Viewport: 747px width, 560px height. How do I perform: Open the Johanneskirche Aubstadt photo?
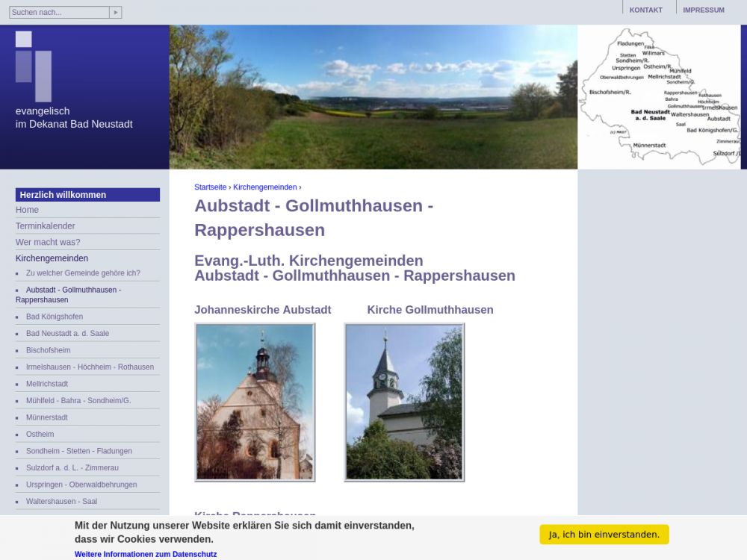[x=255, y=402]
